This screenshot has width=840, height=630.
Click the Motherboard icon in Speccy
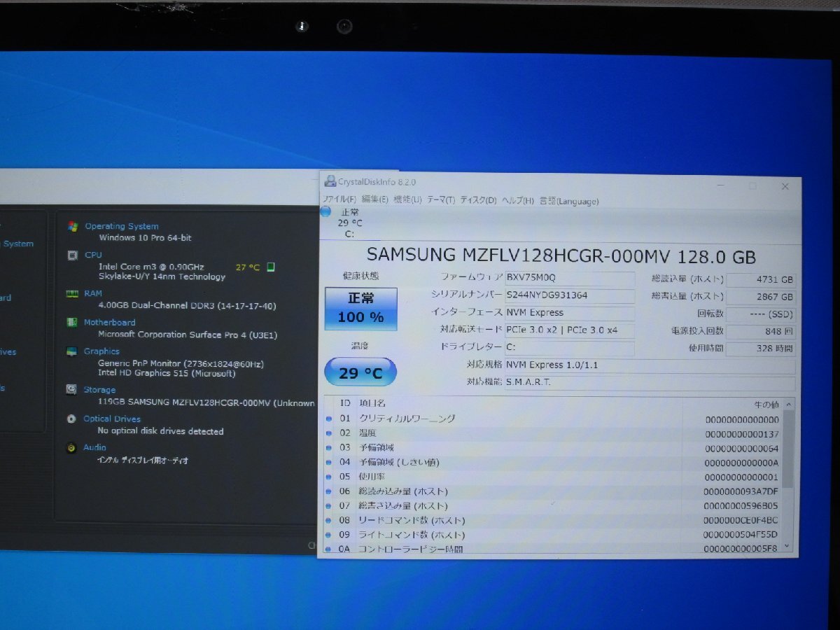click(x=72, y=323)
